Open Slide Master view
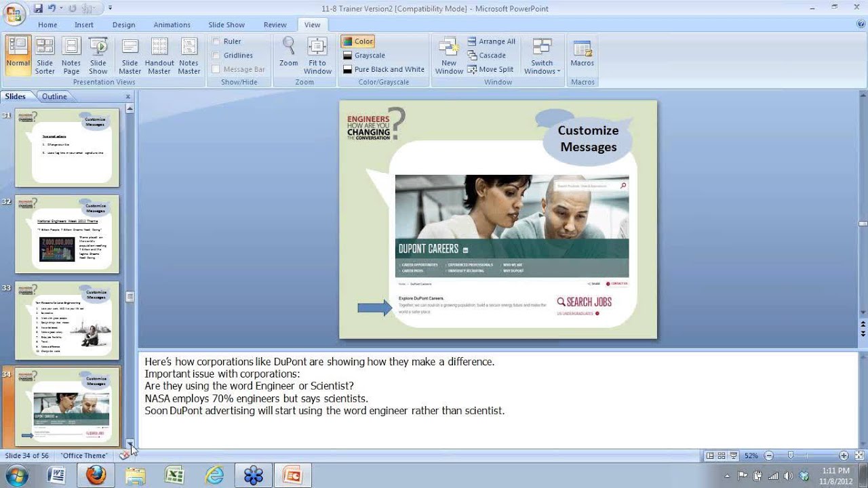Image resolution: width=868 pixels, height=488 pixels. point(130,56)
